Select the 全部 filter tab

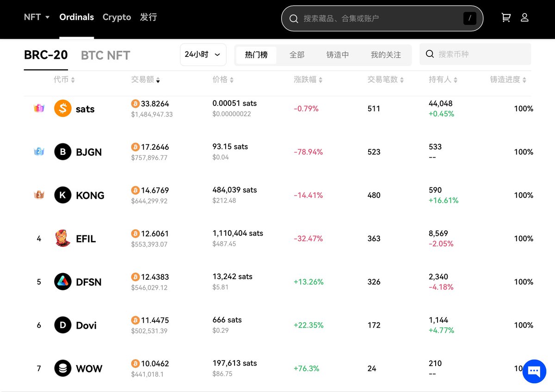(x=297, y=55)
